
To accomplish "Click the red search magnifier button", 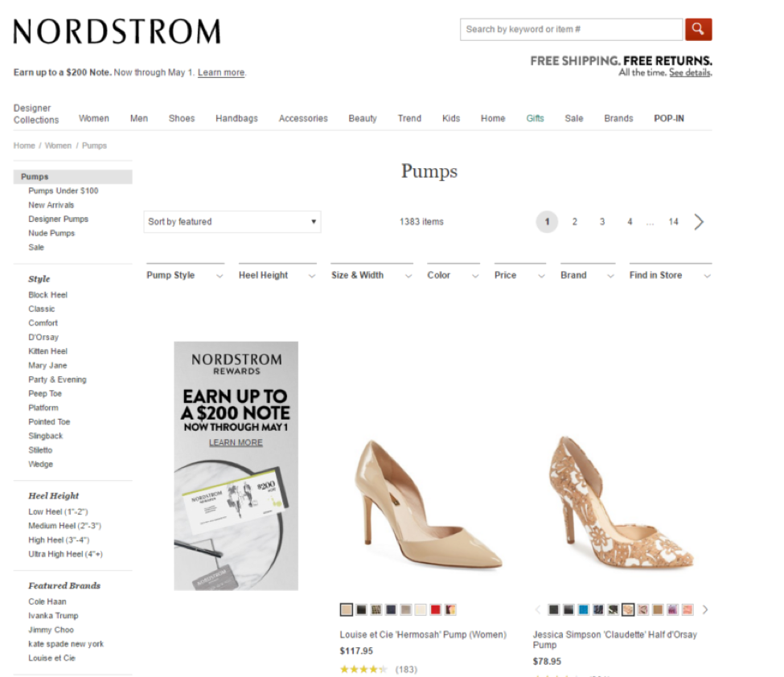I will 698,29.
